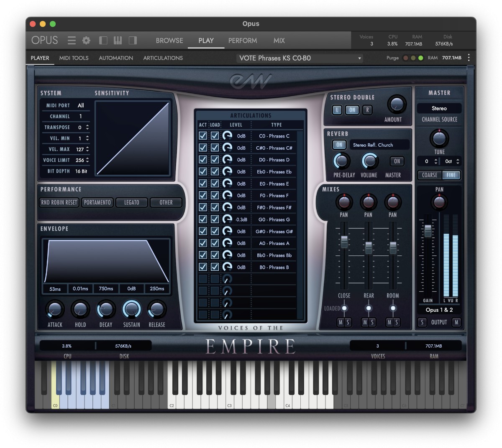Click the level knob for B0 - Phrases B
Image resolution: width=502 pixels, height=448 pixels.
click(x=227, y=267)
